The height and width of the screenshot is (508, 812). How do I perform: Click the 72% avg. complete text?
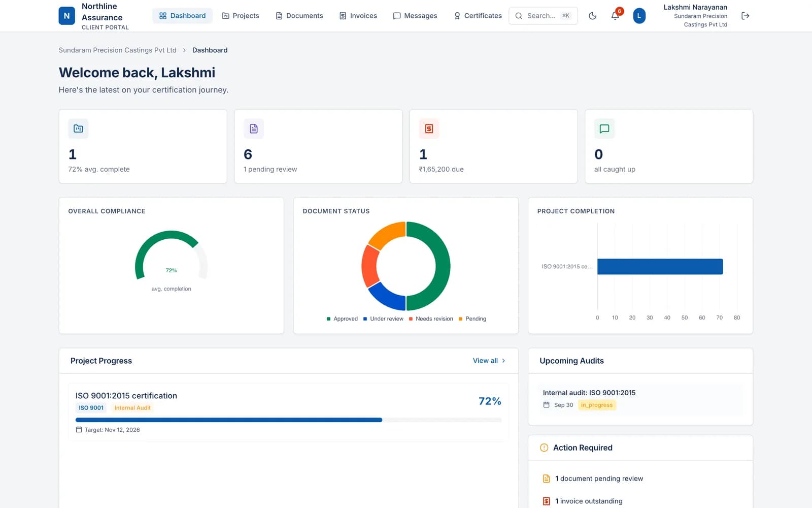pyautogui.click(x=99, y=169)
